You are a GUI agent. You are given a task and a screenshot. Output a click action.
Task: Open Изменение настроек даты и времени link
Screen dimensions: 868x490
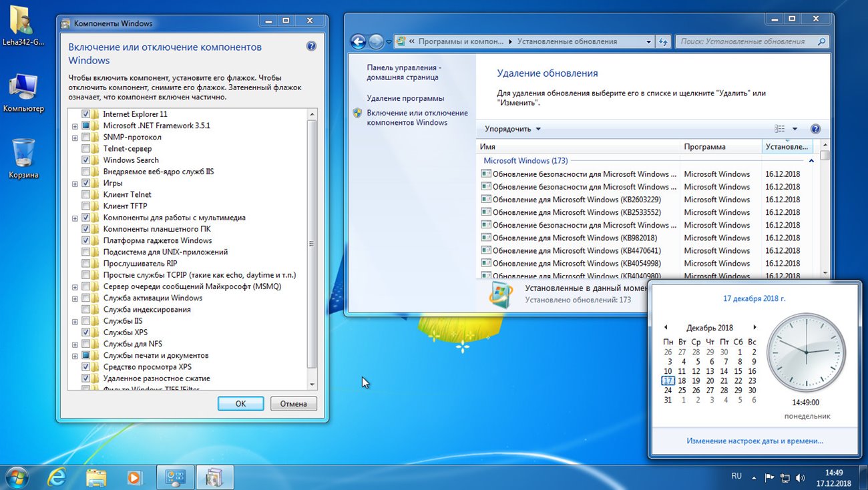point(754,441)
